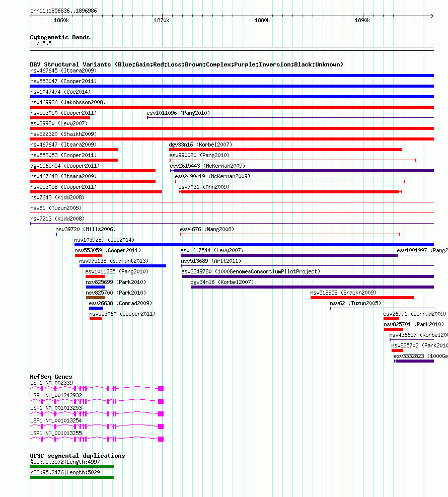The image size is (448, 497).
Task: Click the DGV Structural Variants track title
Action: pos(186,64)
